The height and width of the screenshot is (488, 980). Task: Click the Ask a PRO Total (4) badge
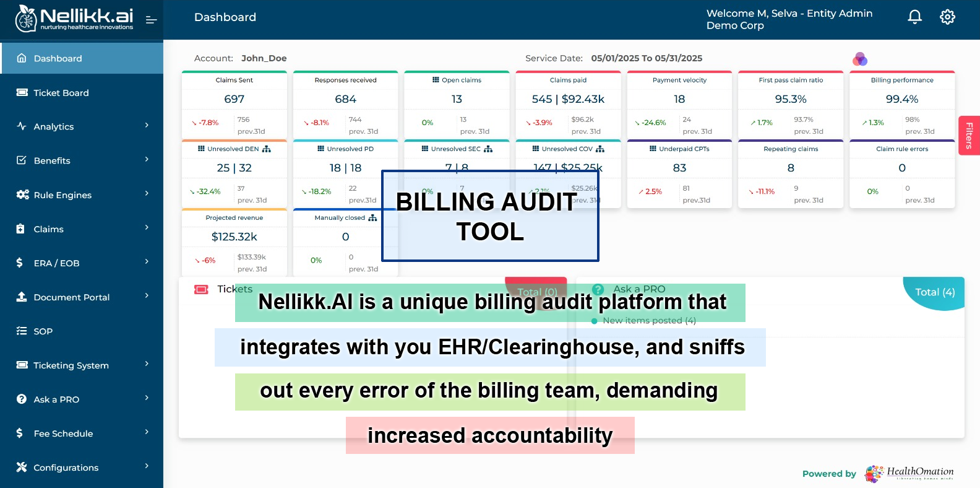click(x=935, y=292)
